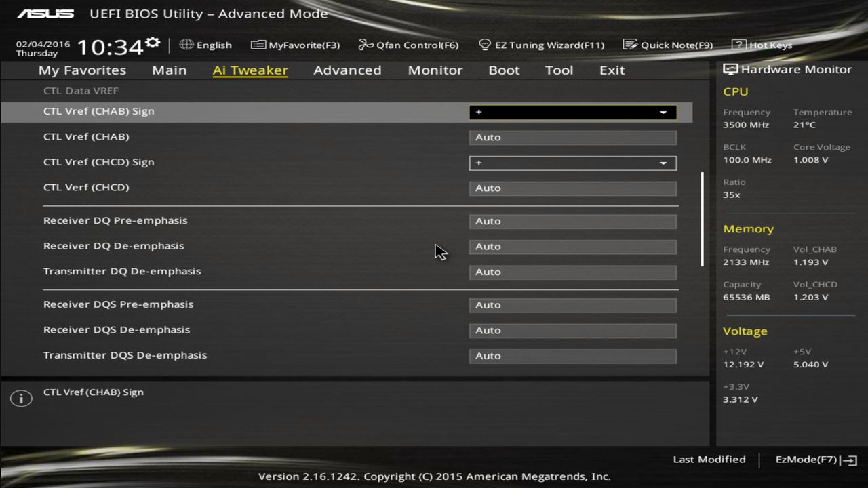Open Quick Note(F9)
The width and height of the screenshot is (868, 488).
point(668,45)
